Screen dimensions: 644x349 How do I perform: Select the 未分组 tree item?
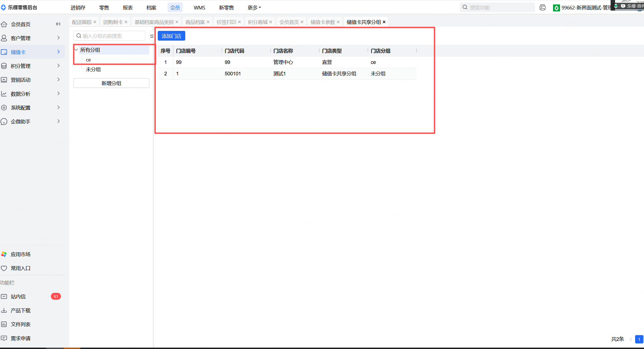click(93, 70)
